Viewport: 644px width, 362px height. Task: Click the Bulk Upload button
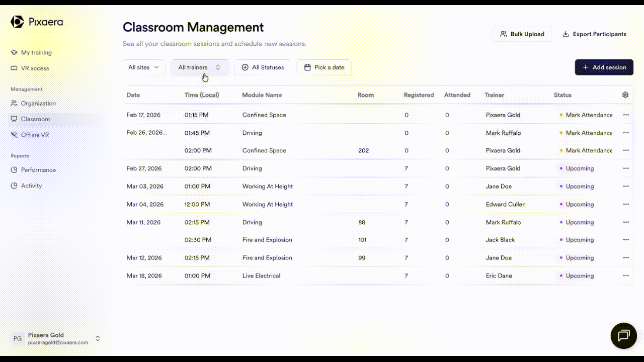tap(522, 34)
